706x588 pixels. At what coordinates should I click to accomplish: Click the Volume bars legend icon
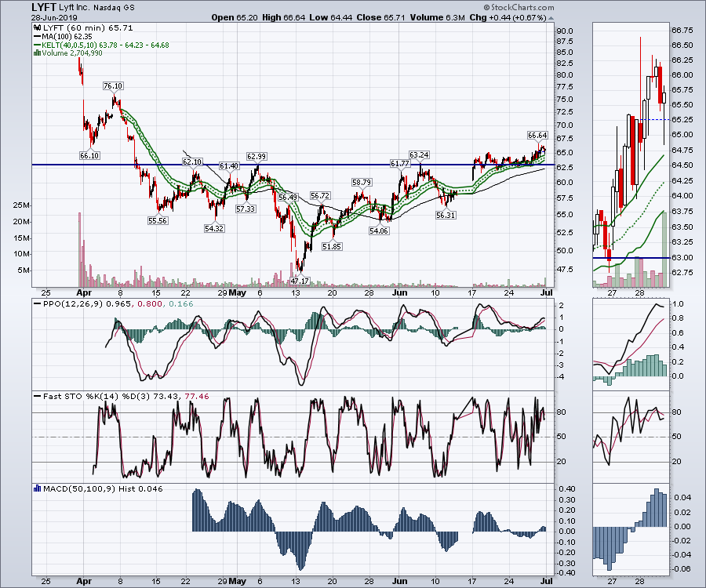coord(37,53)
